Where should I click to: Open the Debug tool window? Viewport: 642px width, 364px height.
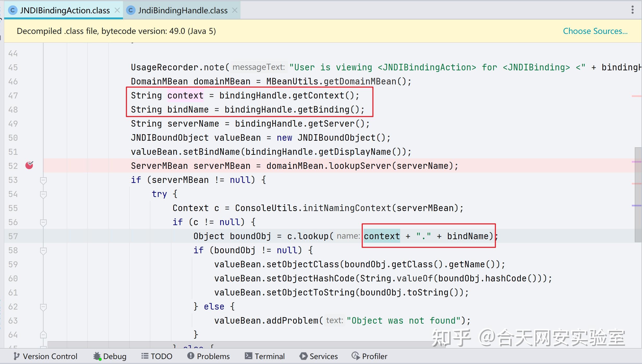109,356
